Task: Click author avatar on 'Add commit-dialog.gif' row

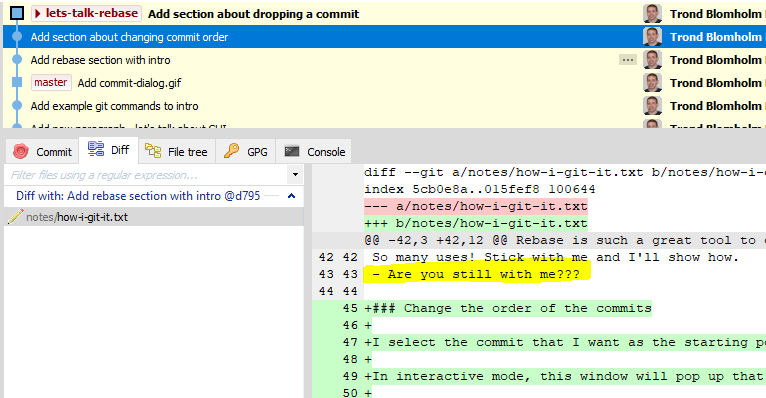Action: point(652,83)
